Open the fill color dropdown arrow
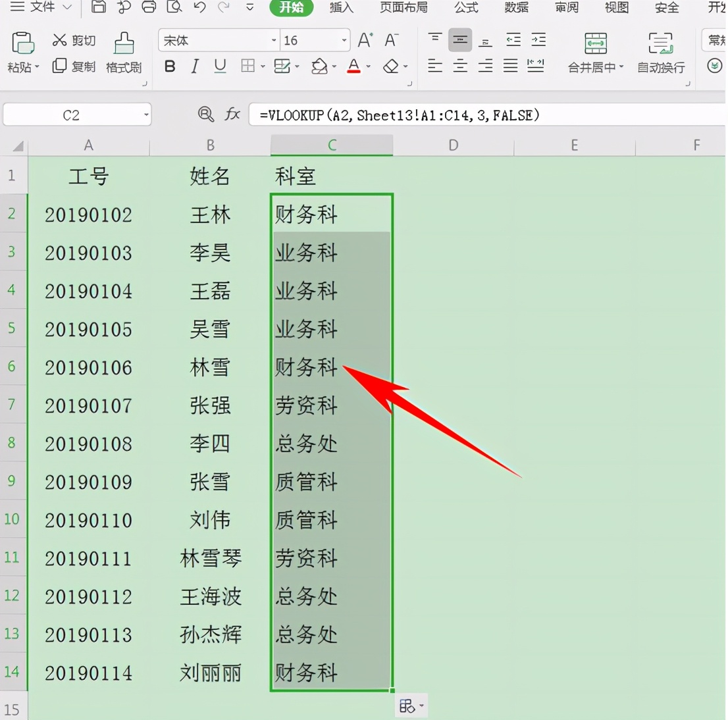 click(x=334, y=66)
